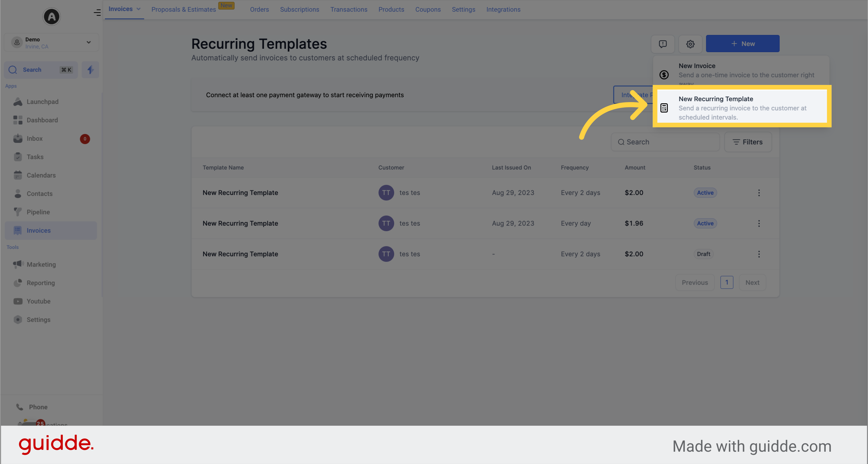This screenshot has width=868, height=464.
Task: Switch to the Orders tab
Action: tap(260, 10)
